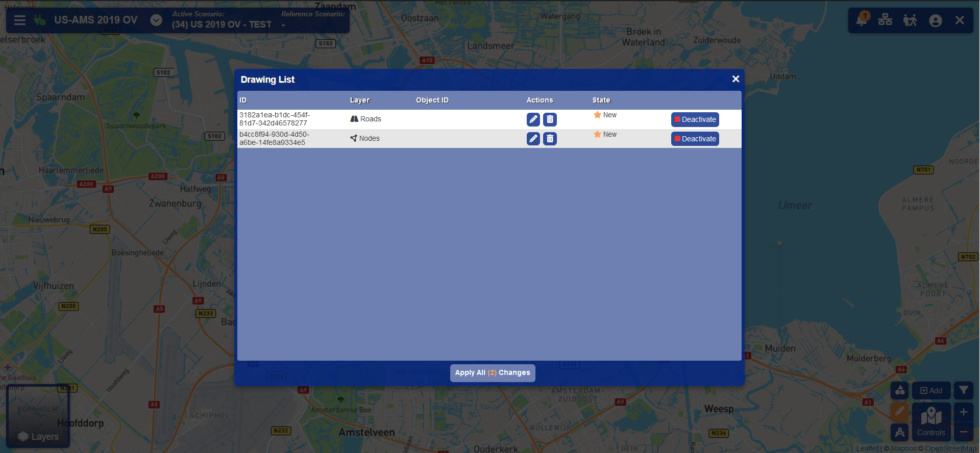Delete the Roads drawing with trash icon
Screen dimensions: 980x453
click(x=550, y=119)
